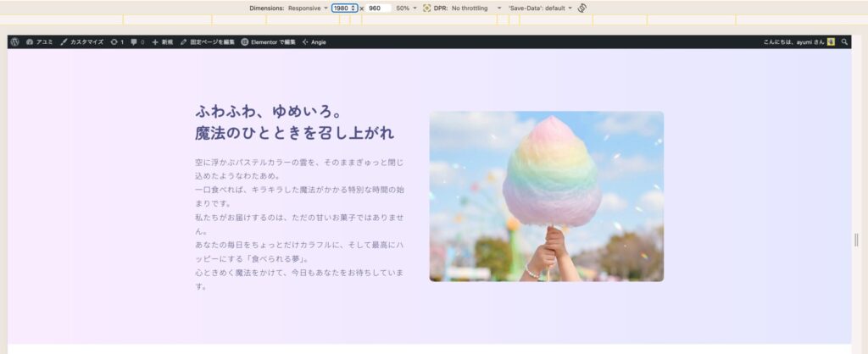This screenshot has width=868, height=354.
Task: Click the cotton candy image
Action: point(546,196)
